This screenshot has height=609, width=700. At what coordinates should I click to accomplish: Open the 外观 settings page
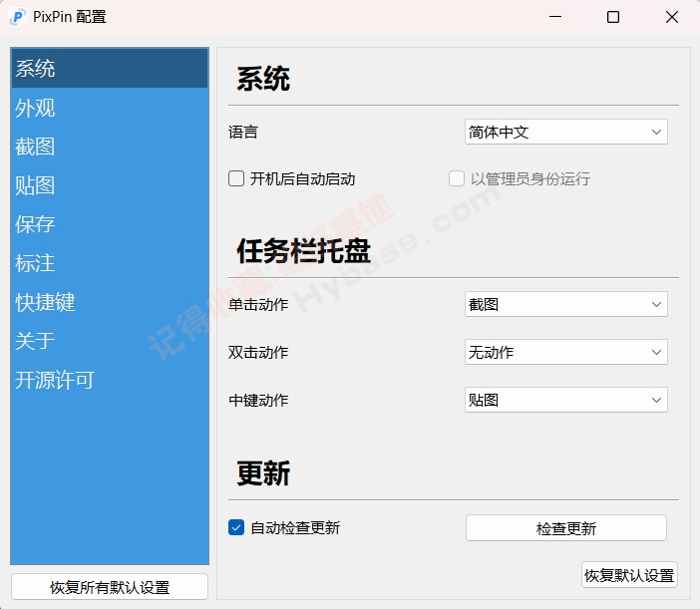point(110,107)
